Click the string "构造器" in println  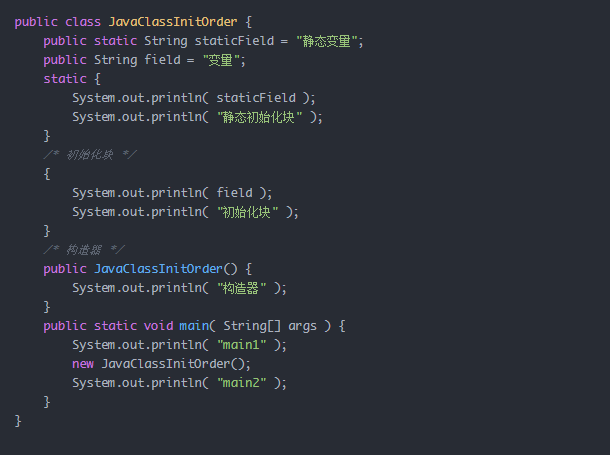[x=242, y=288]
